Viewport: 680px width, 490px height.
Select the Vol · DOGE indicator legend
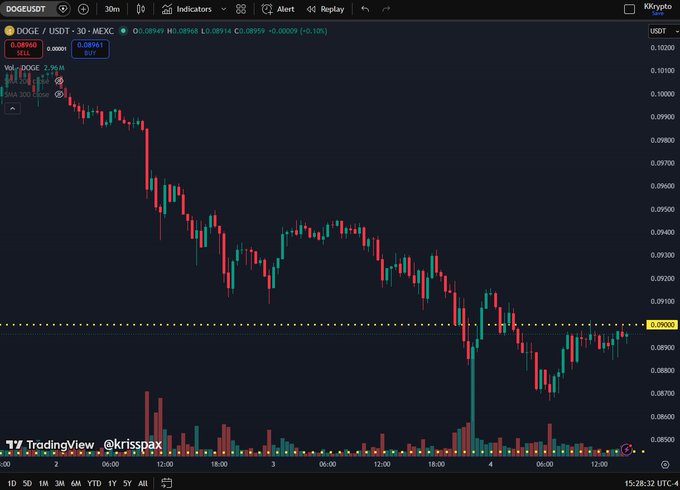[22, 68]
